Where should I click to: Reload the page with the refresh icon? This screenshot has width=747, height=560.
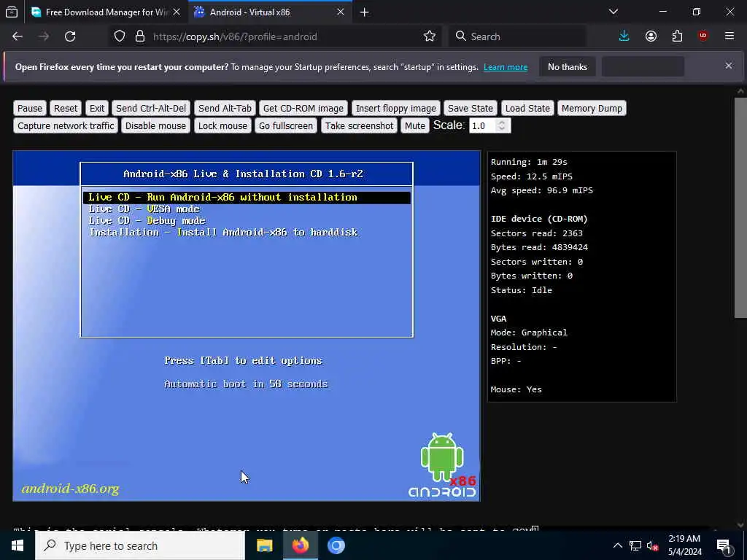[x=70, y=36]
